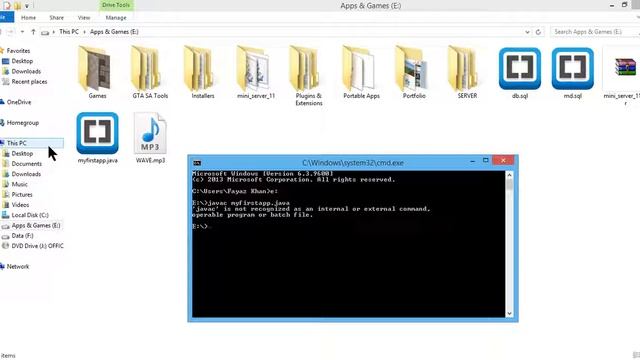Open Videos under This PC
Viewport: 640px width, 360px height.
point(20,205)
